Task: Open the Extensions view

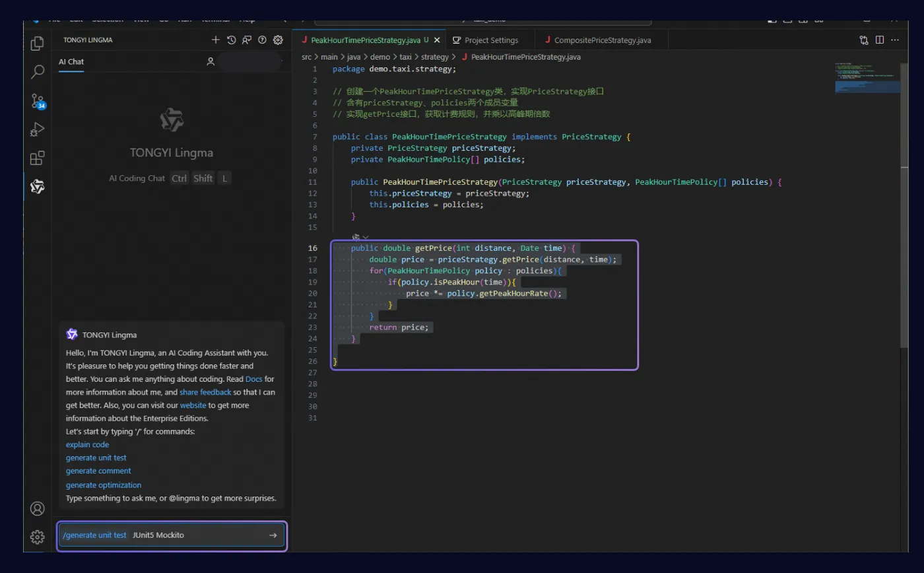Action: (38, 158)
